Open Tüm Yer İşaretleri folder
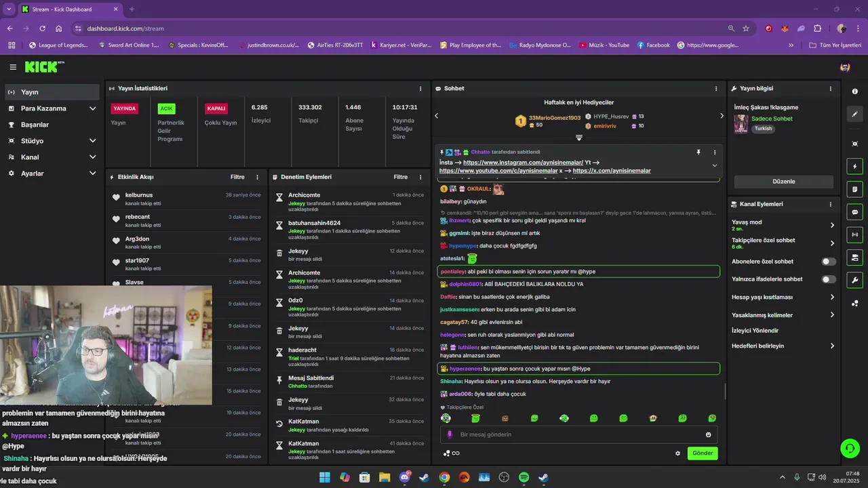Screen dimensions: 868x488 coord(835,45)
